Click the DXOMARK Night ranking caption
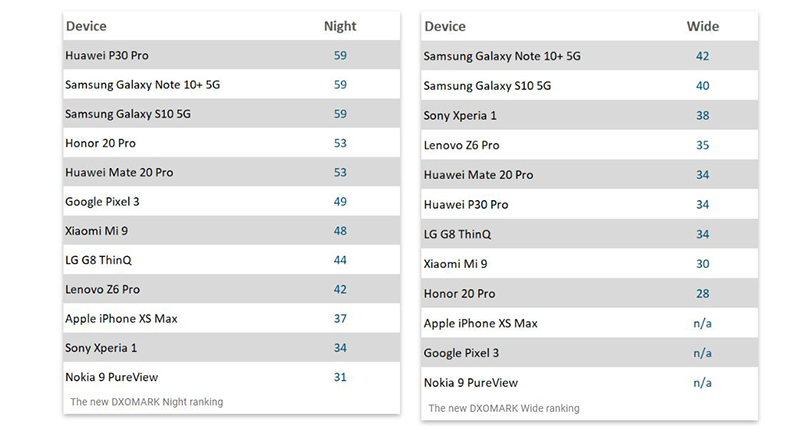800x436 pixels. (146, 402)
